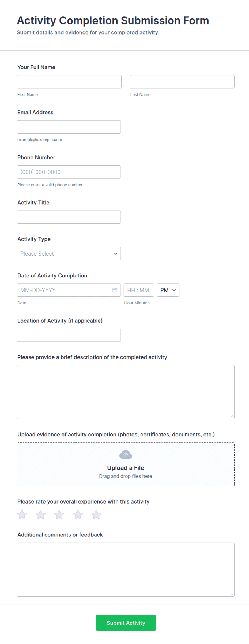Focus the HH : MM time field
This screenshot has height=644, width=249.
tap(139, 290)
